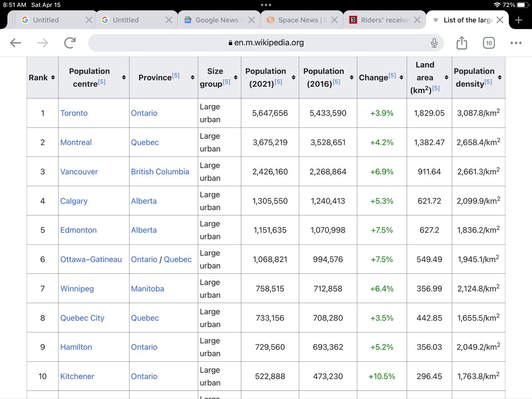Select Edmonton's 2016 population 1,070,998
This screenshot has width=532, height=399.
click(328, 230)
